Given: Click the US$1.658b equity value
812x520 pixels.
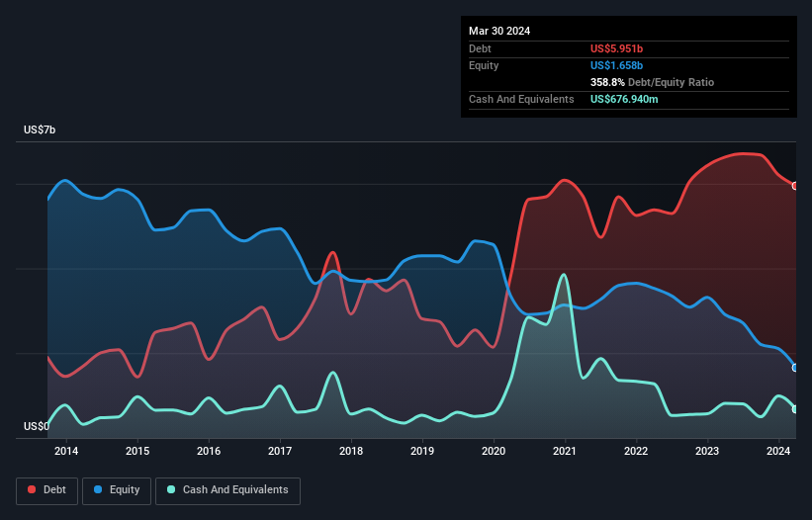Looking at the screenshot, I should click(x=616, y=65).
